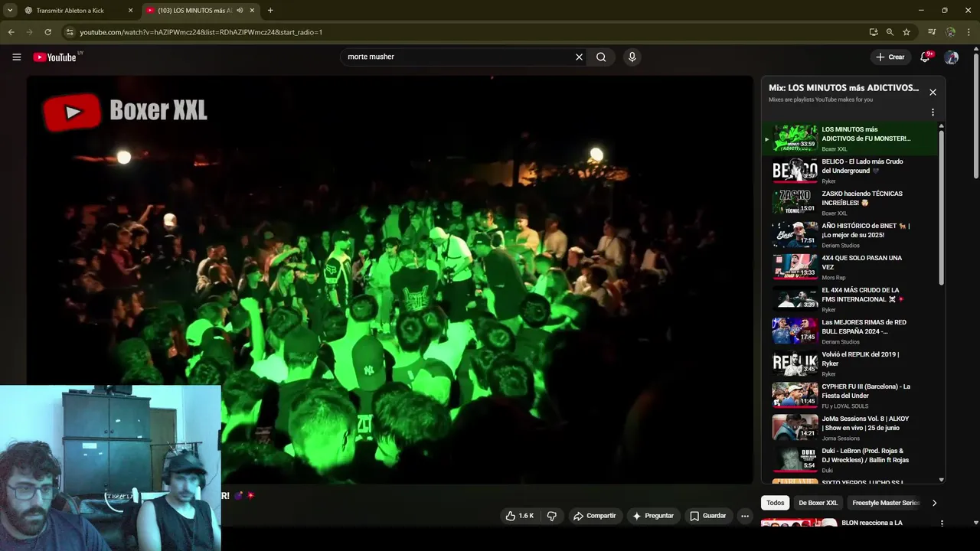Image resolution: width=980 pixels, height=551 pixels.
Task: Reload the current page
Action: pyautogui.click(x=47, y=32)
